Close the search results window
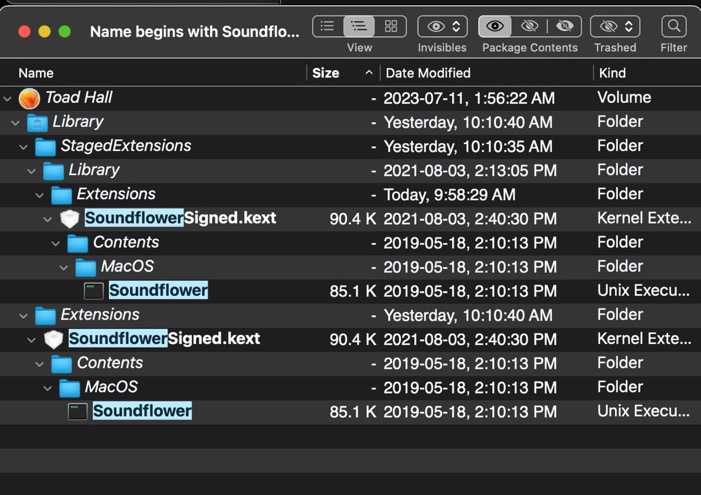 (24, 32)
